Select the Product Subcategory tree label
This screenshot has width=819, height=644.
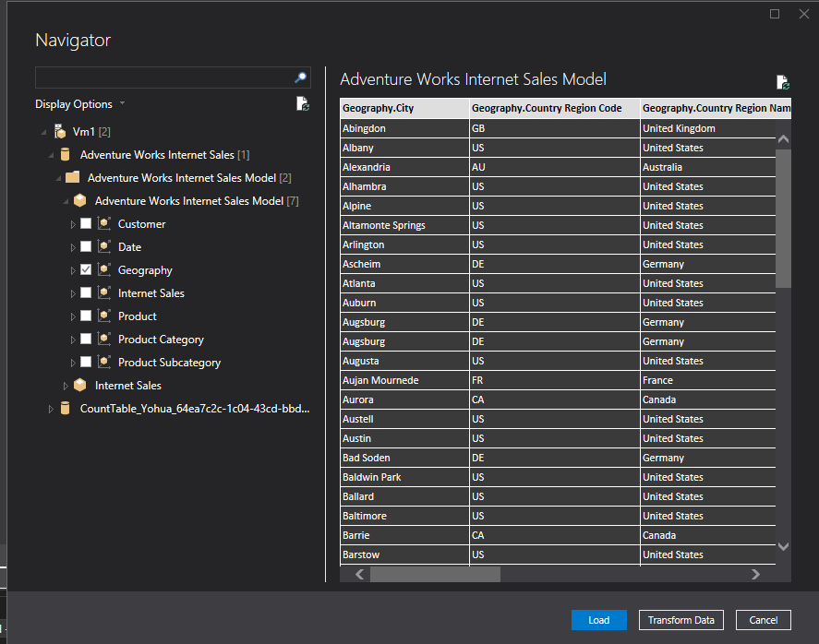(169, 363)
